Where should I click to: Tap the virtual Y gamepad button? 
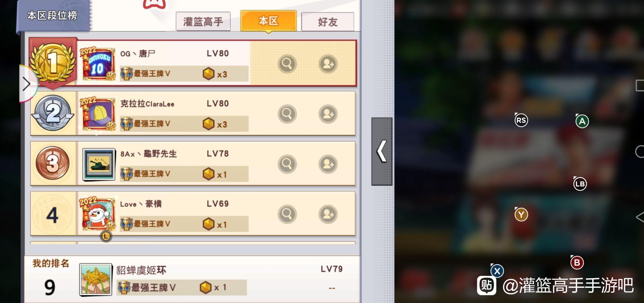pyautogui.click(x=521, y=214)
